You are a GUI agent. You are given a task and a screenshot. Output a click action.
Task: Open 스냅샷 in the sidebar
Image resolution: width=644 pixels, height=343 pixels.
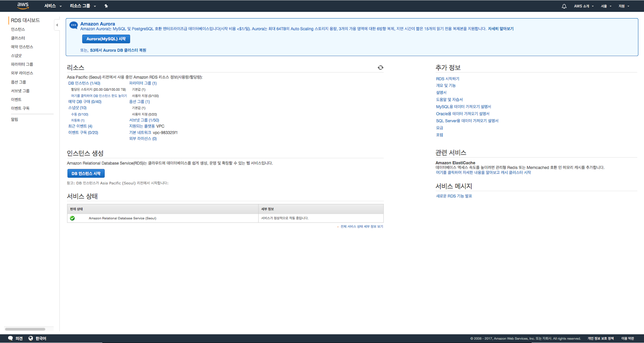pos(16,56)
